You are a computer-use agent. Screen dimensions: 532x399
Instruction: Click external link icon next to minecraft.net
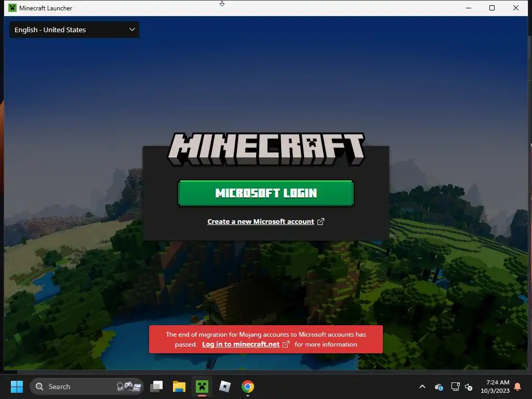coord(286,344)
